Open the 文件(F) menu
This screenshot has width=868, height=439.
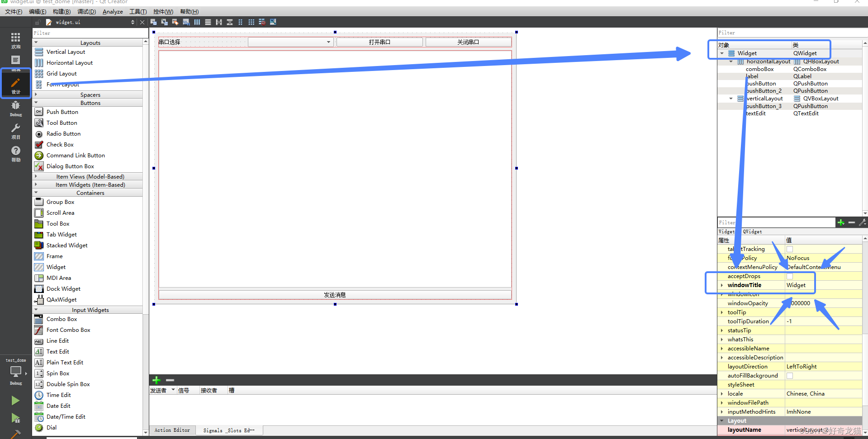(x=14, y=12)
